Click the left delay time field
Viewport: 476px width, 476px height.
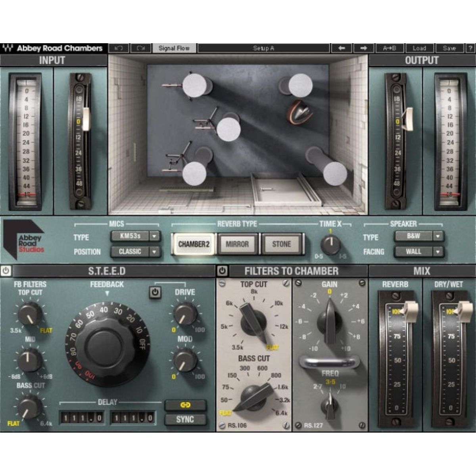(x=82, y=418)
